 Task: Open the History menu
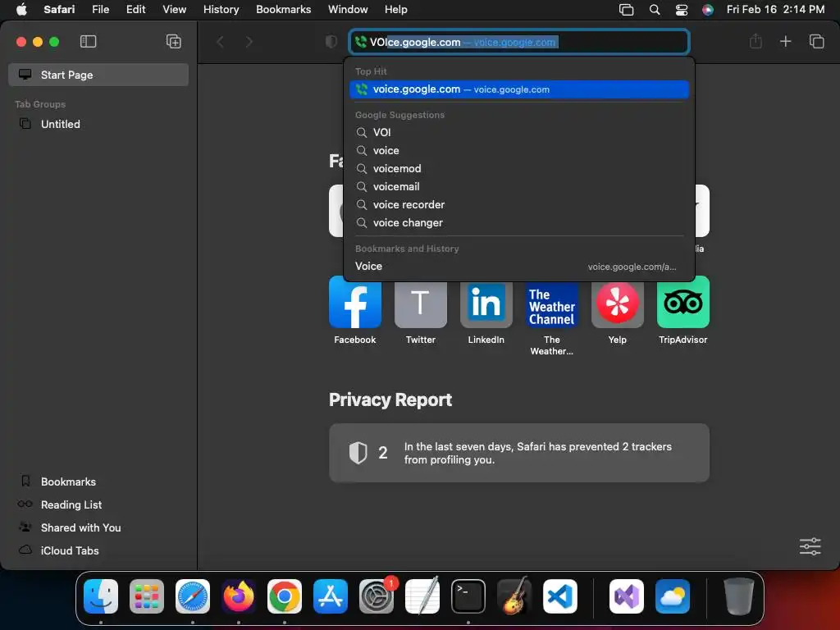click(221, 10)
